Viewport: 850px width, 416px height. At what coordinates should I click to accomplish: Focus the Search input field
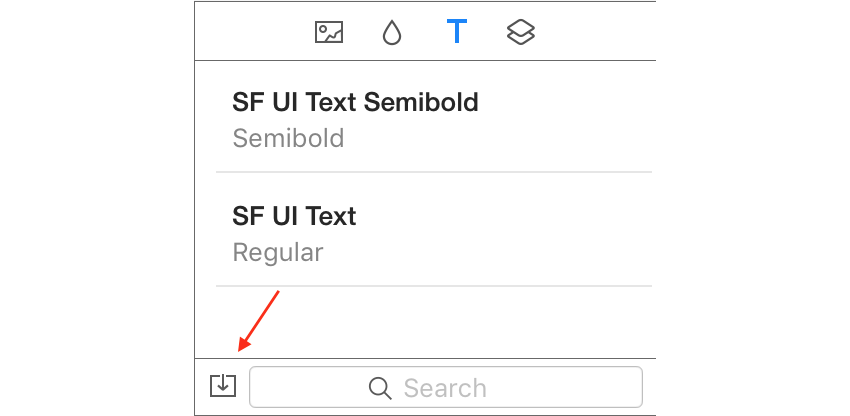pos(446,387)
